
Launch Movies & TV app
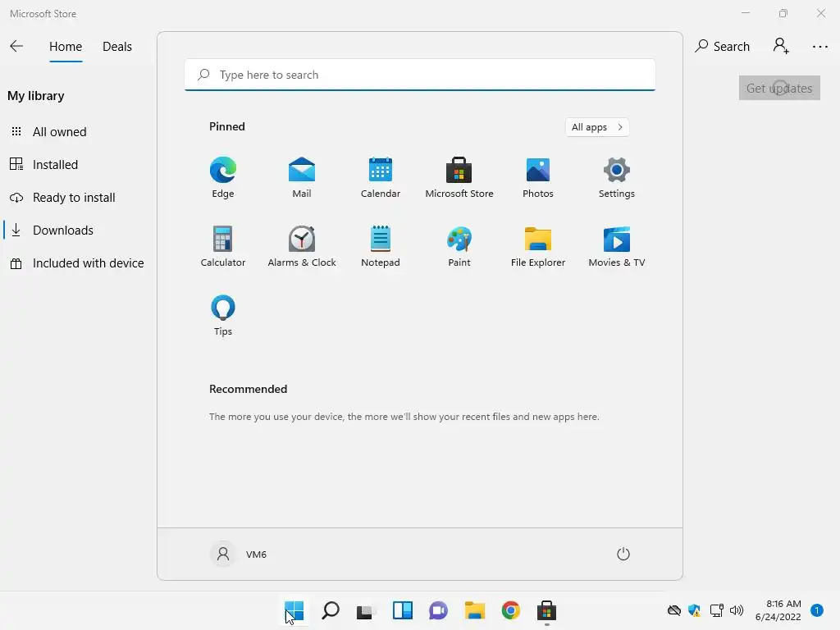[x=617, y=246]
